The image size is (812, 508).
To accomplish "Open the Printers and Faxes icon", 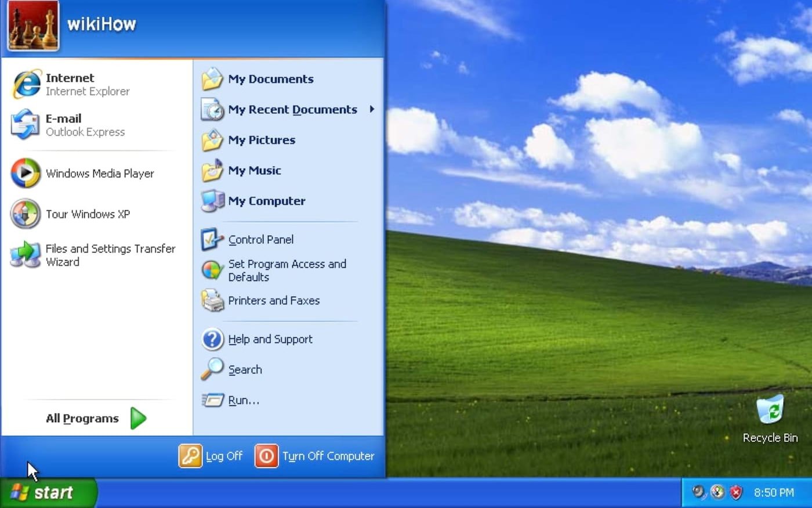I will pyautogui.click(x=212, y=300).
